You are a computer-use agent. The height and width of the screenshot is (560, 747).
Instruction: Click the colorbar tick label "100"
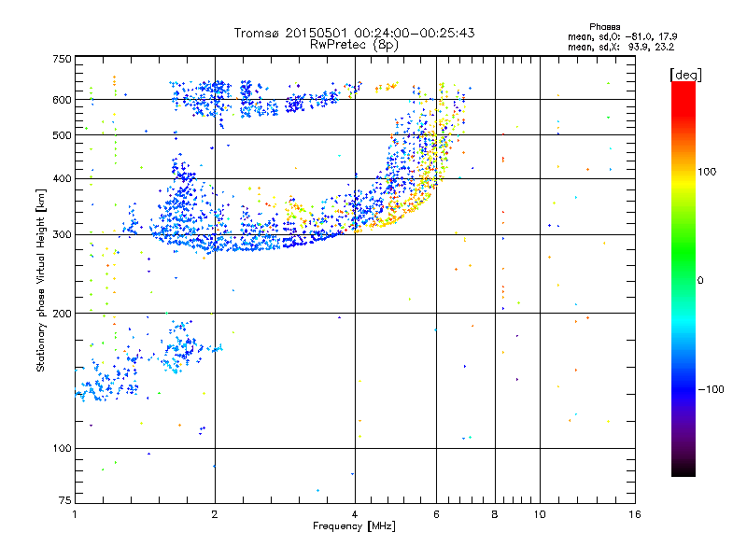click(707, 172)
